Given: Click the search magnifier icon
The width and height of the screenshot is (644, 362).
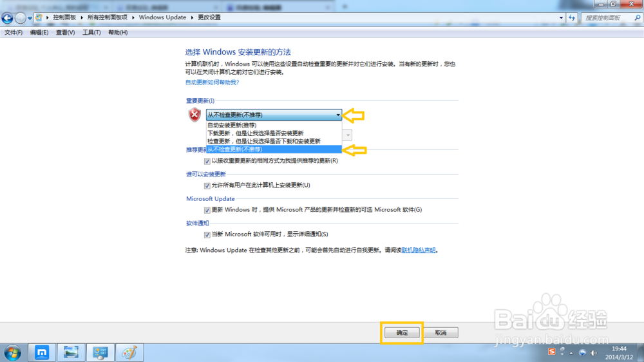Looking at the screenshot, I should (x=638, y=17).
